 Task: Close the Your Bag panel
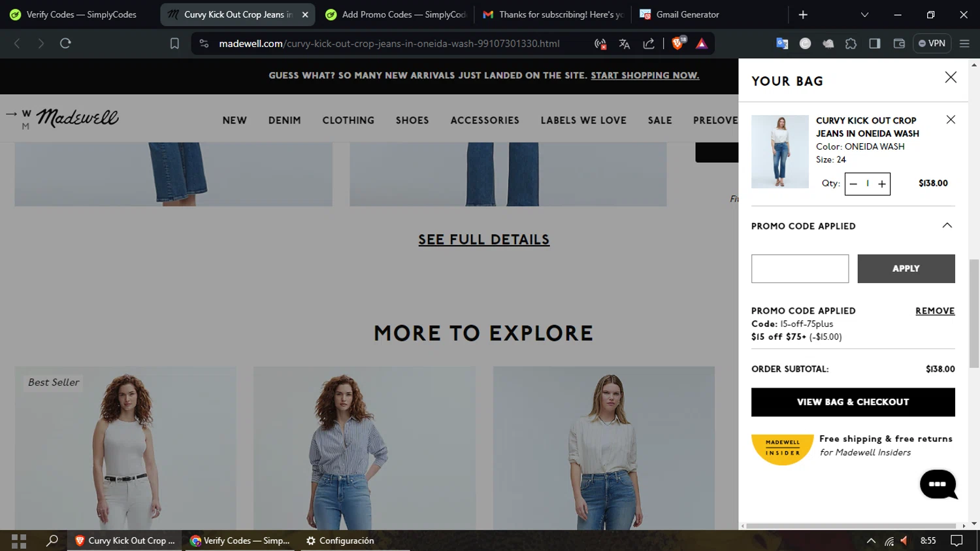click(951, 78)
